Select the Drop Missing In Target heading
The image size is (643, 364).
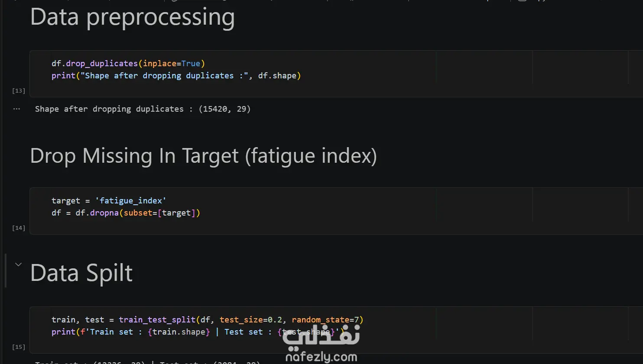(204, 156)
